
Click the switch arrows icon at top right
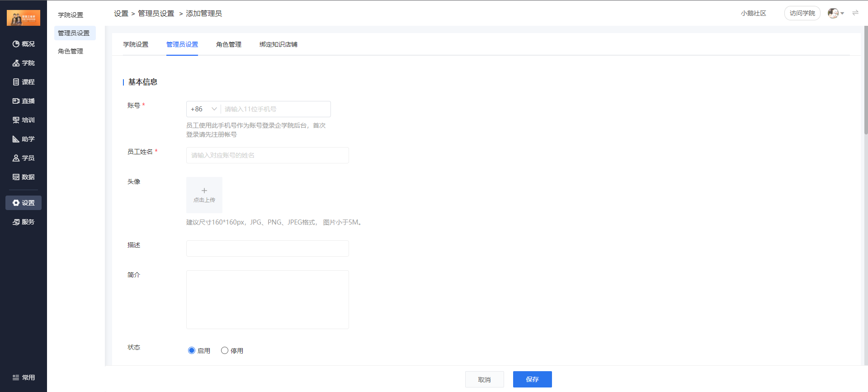point(855,13)
